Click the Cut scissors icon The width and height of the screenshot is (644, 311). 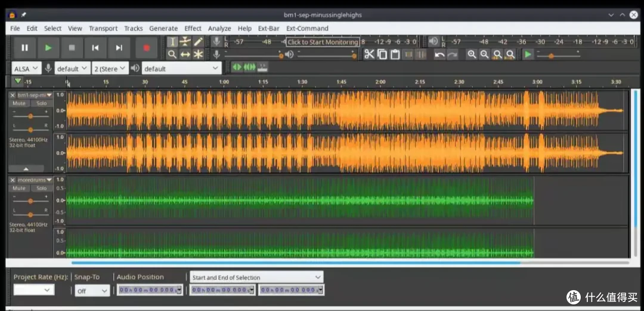369,54
